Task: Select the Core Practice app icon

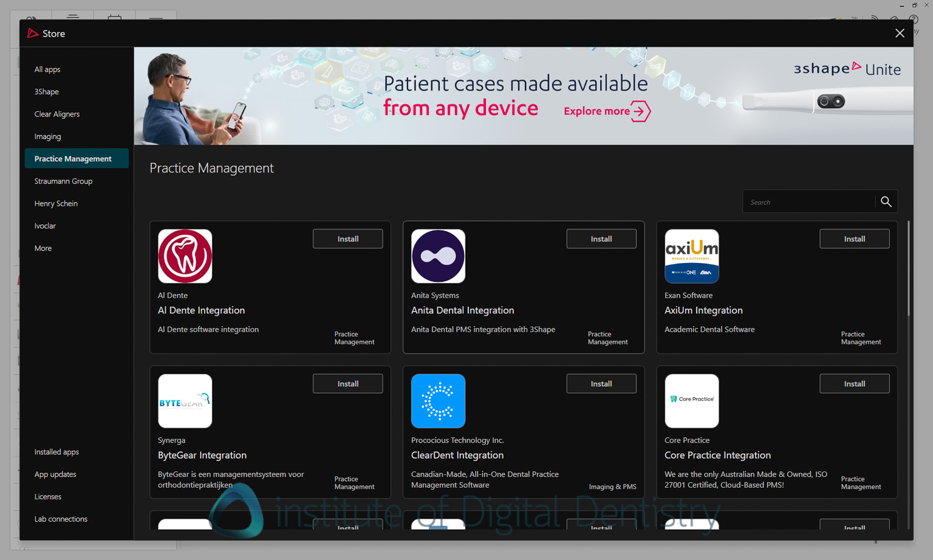Action: [691, 401]
